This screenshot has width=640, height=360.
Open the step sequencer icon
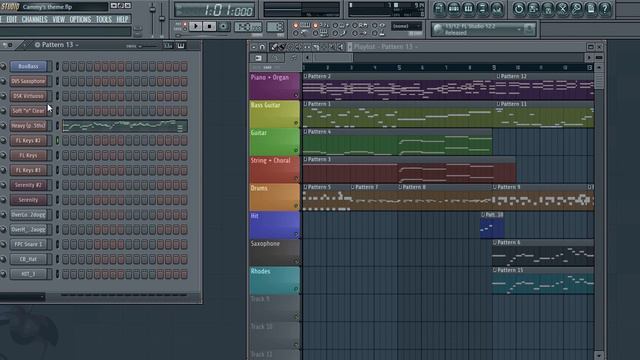click(454, 9)
